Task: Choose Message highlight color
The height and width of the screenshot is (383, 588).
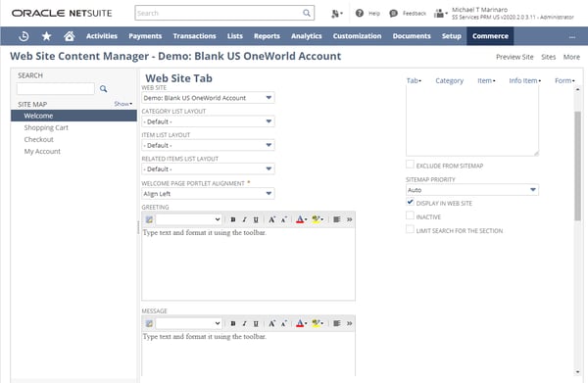Action: 318,323
